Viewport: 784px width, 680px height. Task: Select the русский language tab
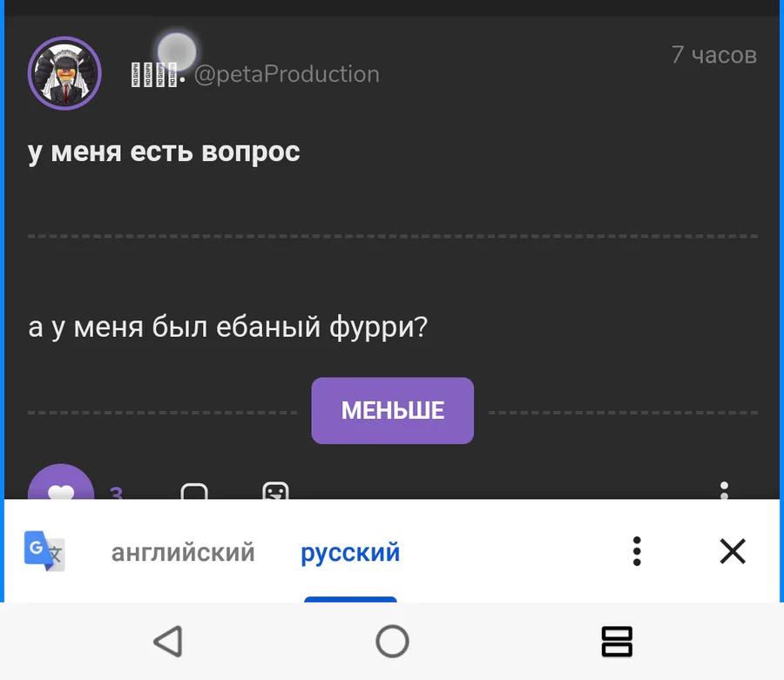(350, 552)
